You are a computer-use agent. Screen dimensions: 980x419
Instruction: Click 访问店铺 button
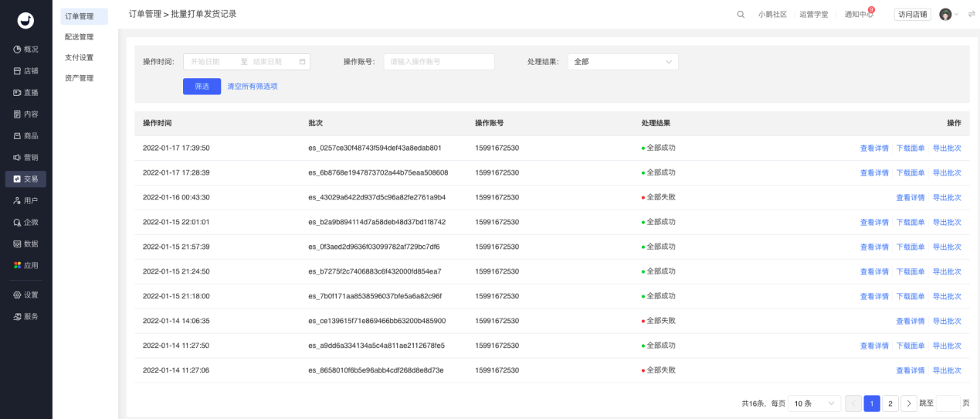tap(913, 15)
